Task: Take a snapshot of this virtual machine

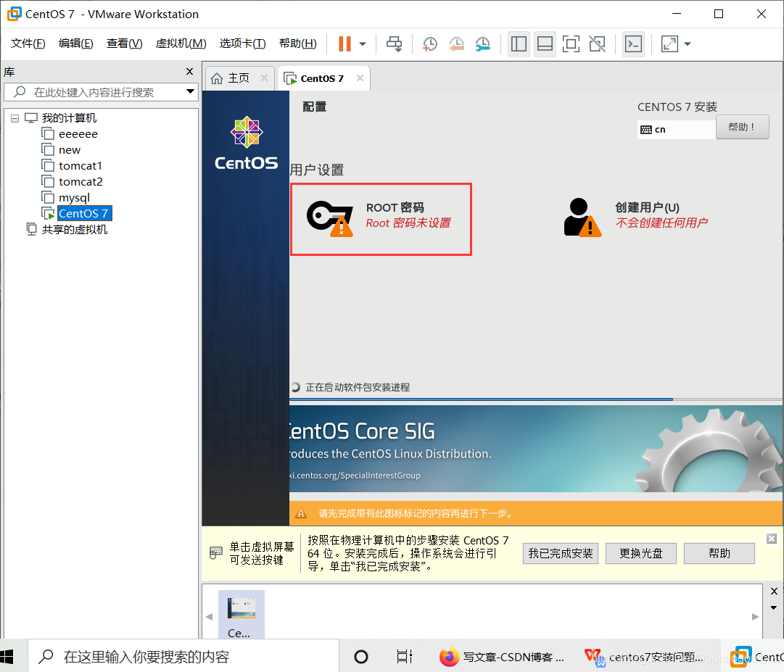Action: click(429, 44)
